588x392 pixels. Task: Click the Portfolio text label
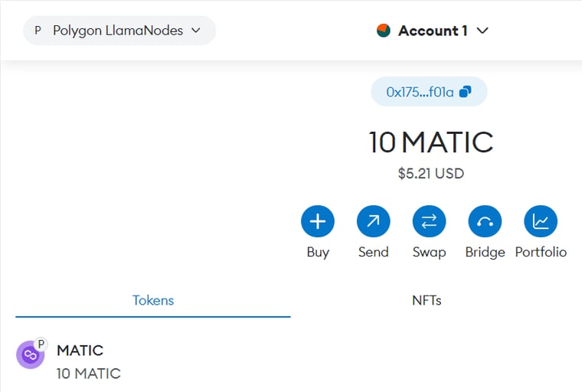541,252
